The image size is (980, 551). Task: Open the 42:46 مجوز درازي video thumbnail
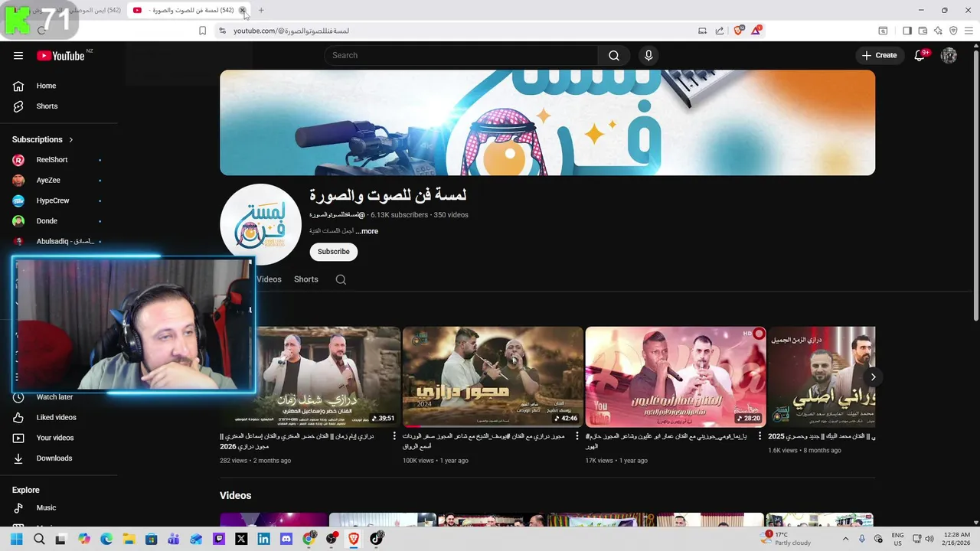(x=493, y=377)
